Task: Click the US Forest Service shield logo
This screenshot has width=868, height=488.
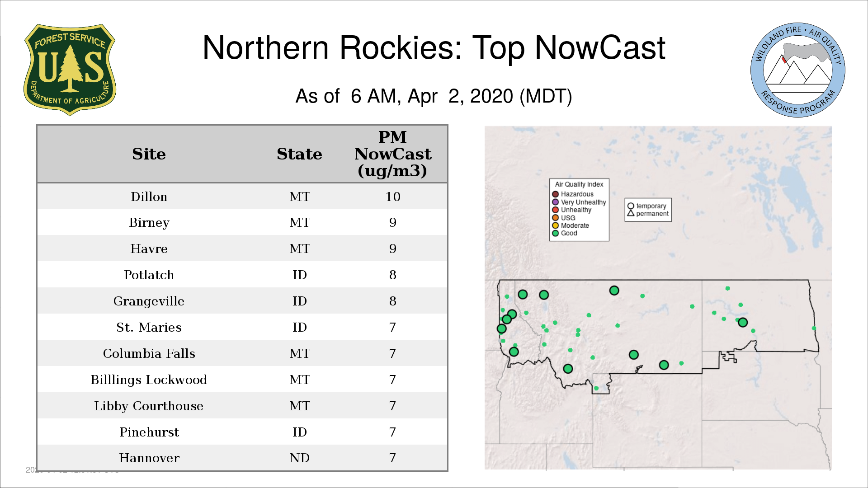Action: click(70, 70)
